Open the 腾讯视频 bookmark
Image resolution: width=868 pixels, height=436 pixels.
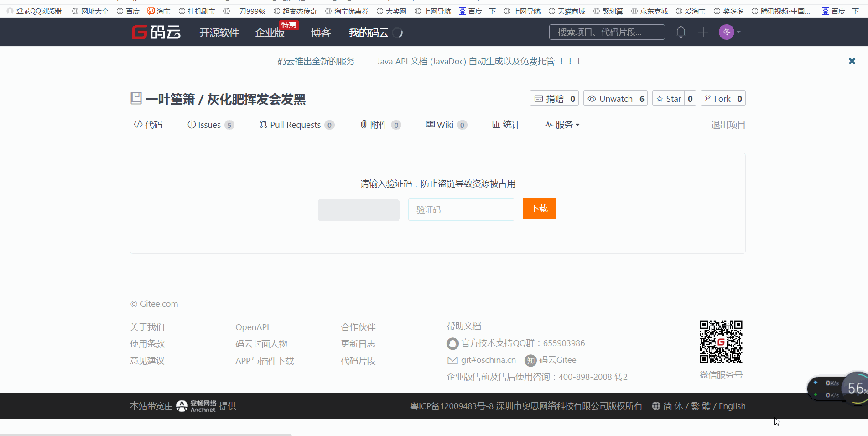pyautogui.click(x=781, y=11)
